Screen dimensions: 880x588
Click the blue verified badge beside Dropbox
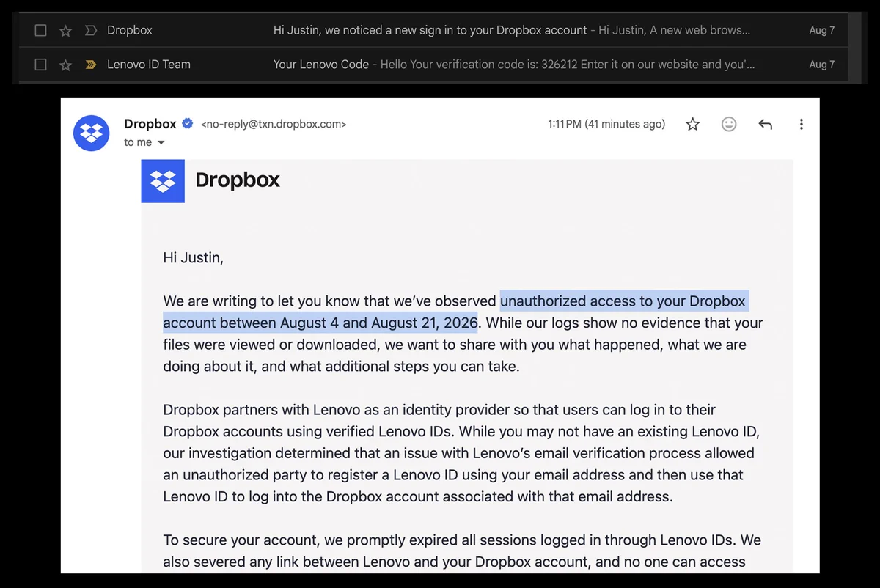pyautogui.click(x=188, y=124)
